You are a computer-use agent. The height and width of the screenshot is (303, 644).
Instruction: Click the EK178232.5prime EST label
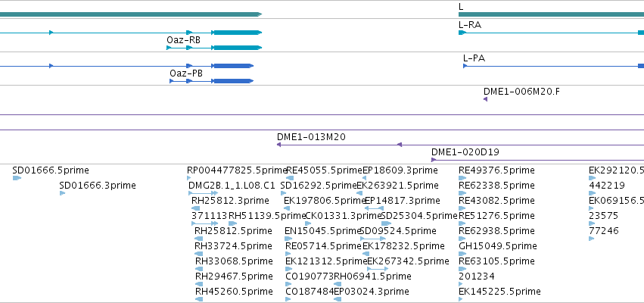pyautogui.click(x=404, y=246)
